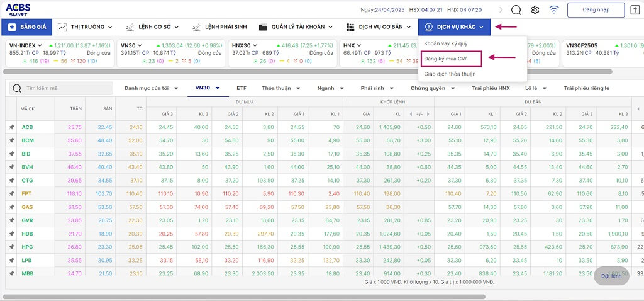
Task: Click BCM ceiling price 55.60
Action: (75, 140)
